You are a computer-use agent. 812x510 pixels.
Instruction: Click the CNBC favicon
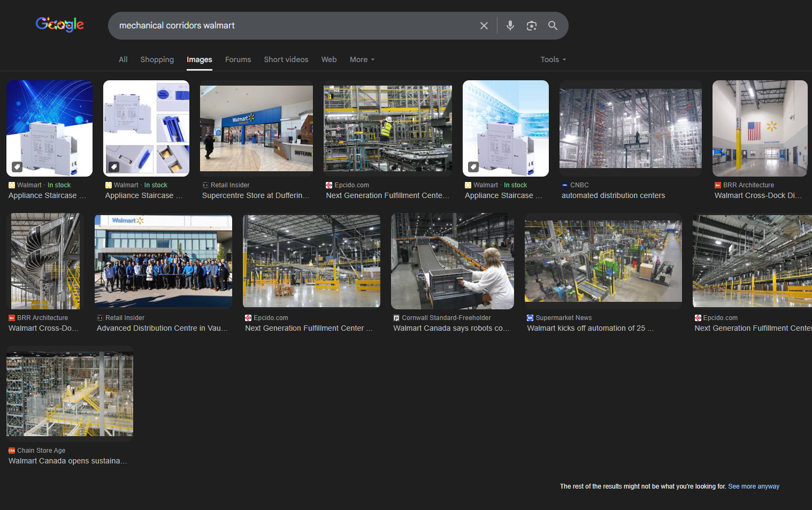coord(565,185)
